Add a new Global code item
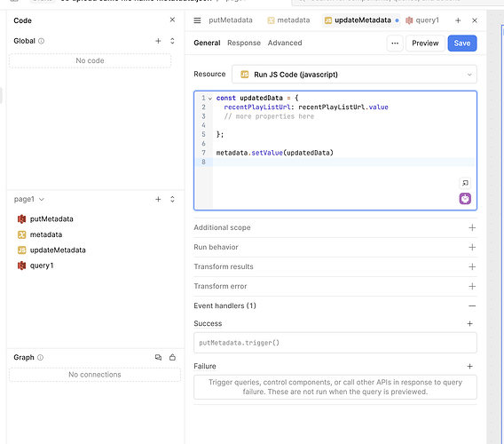This screenshot has height=444, width=504. (158, 41)
